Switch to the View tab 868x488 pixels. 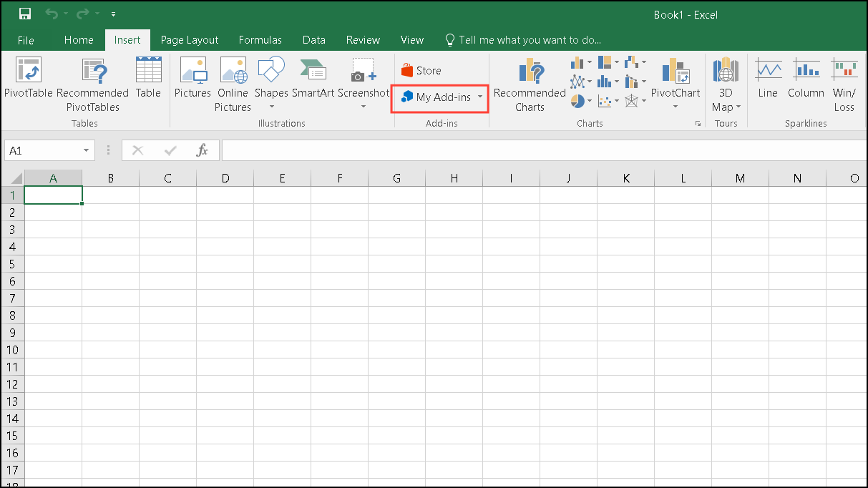pos(412,40)
